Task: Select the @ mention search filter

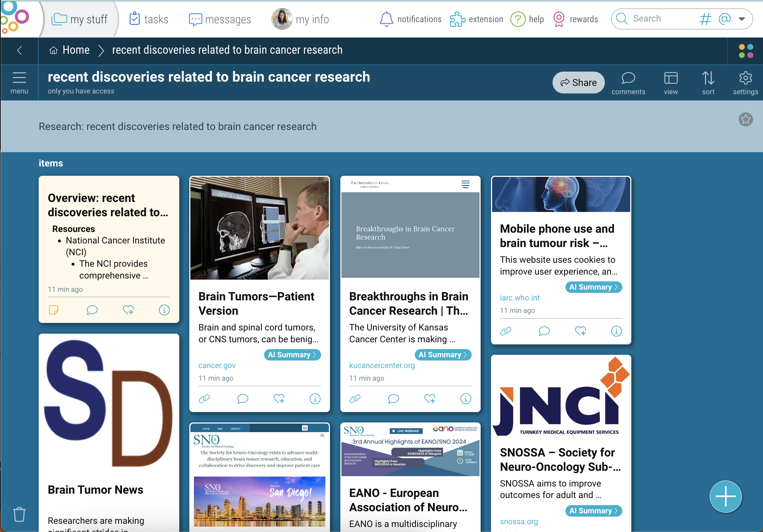Action: click(x=725, y=19)
